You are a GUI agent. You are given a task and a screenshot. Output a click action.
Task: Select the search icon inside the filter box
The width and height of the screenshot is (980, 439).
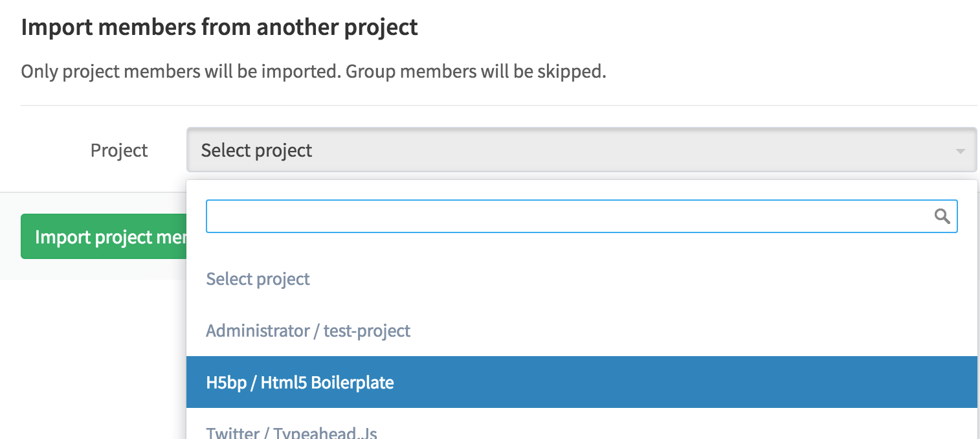pyautogui.click(x=942, y=216)
